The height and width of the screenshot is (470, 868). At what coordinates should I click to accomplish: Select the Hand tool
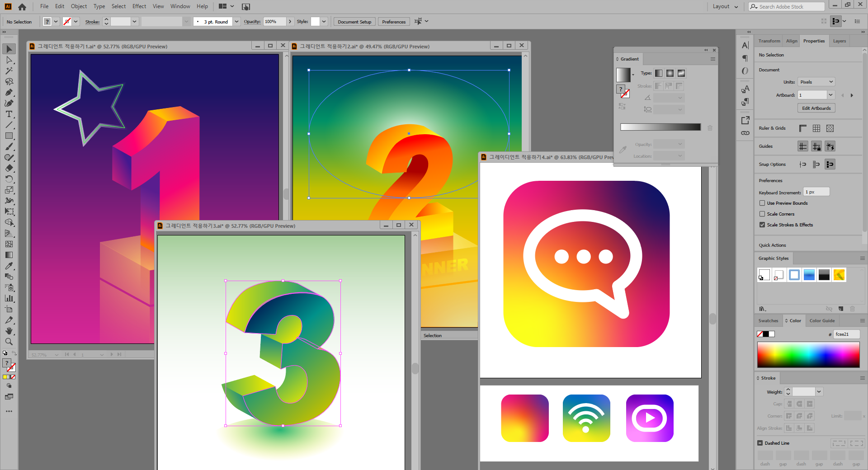pos(9,331)
